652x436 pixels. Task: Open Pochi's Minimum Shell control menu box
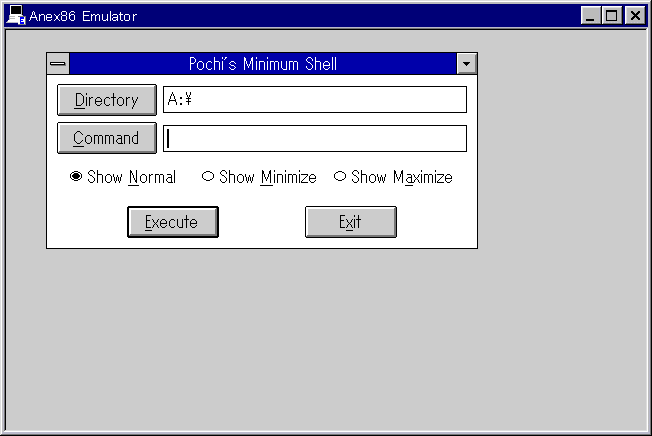(58, 64)
